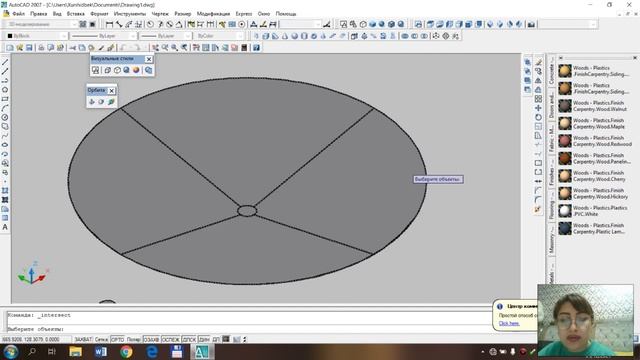Open taskbar search magnifier
The width and height of the screenshot is (640, 360).
click(x=32, y=351)
